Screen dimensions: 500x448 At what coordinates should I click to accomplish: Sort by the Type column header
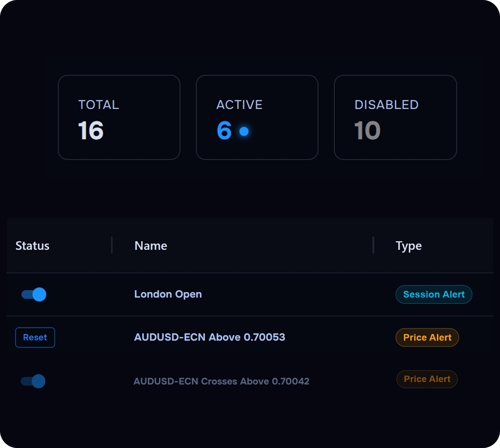(409, 246)
